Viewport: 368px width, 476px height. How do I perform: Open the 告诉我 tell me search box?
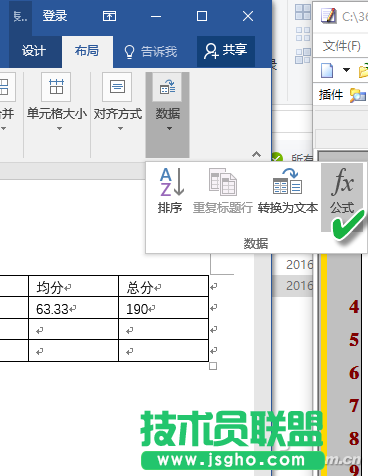(x=151, y=52)
